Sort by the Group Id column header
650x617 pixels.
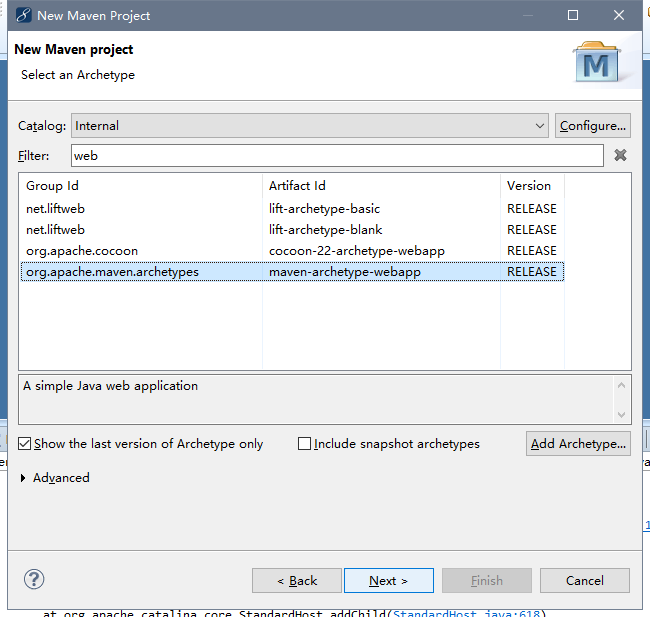coord(141,186)
